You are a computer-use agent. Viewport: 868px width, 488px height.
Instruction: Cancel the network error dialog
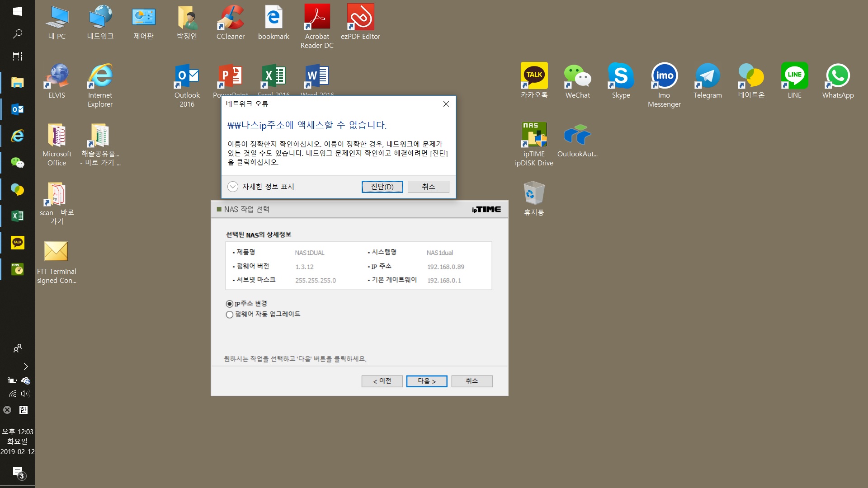pyautogui.click(x=428, y=187)
